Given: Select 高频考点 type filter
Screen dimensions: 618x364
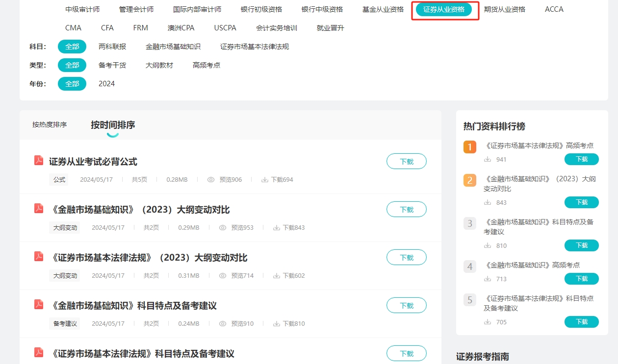Looking at the screenshot, I should click(x=206, y=65).
